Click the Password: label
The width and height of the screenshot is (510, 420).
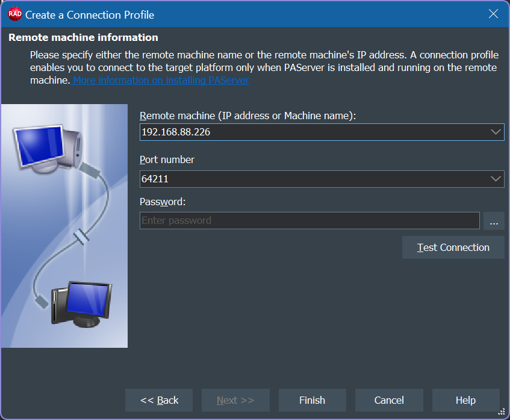tap(163, 202)
